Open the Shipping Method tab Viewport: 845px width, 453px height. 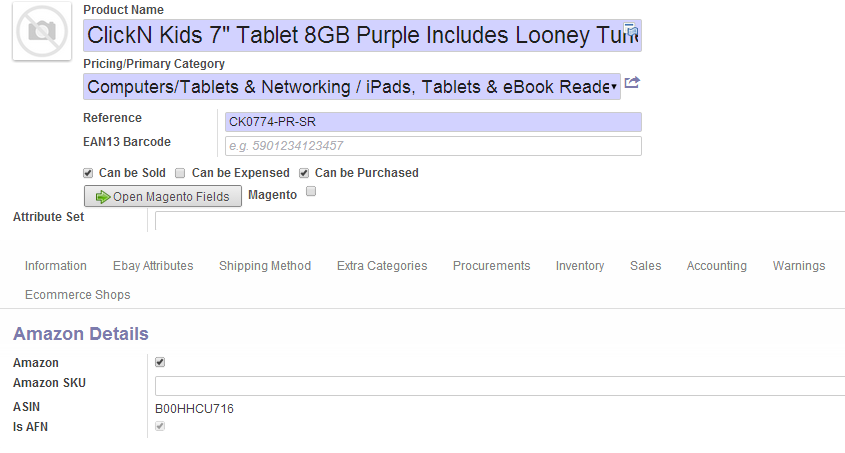(x=265, y=266)
